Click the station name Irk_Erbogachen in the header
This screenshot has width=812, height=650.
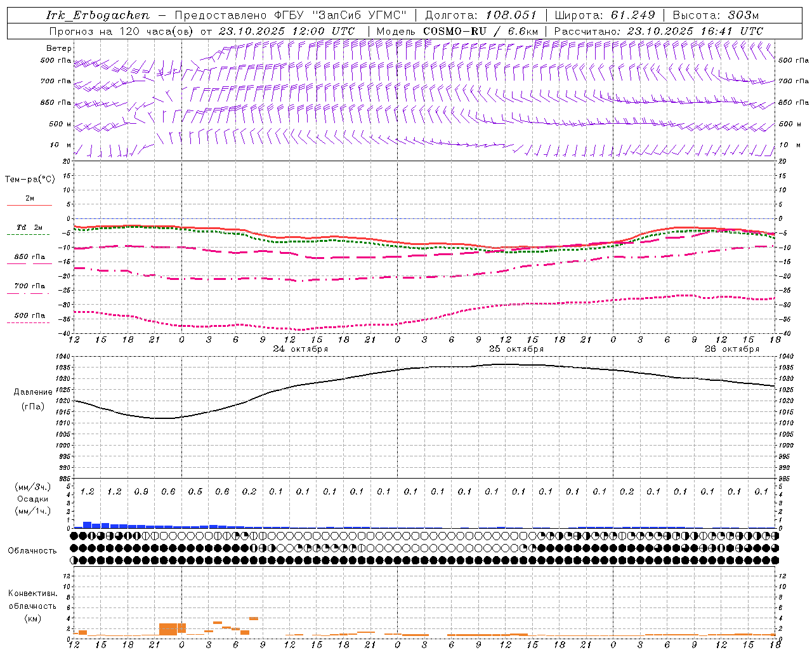coord(98,15)
